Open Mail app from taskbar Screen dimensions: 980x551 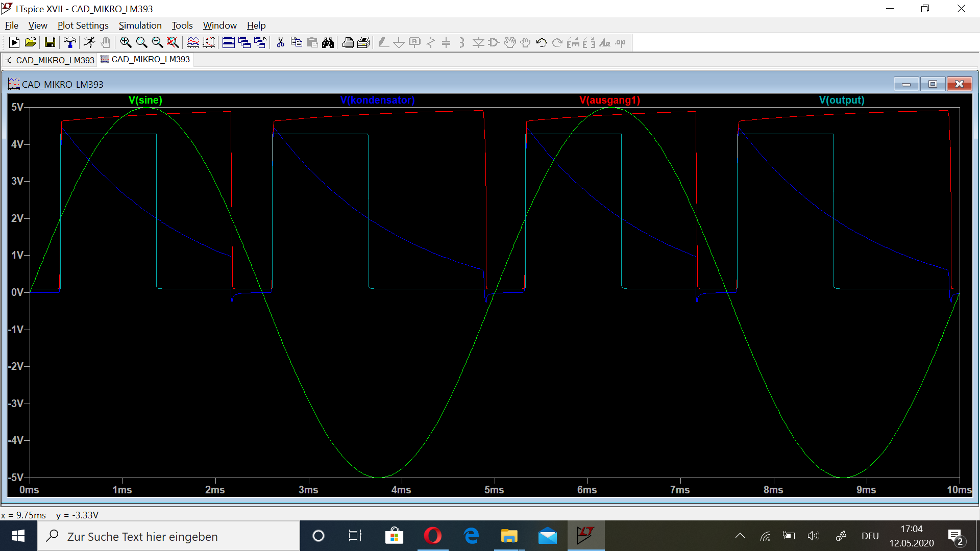pyautogui.click(x=548, y=536)
